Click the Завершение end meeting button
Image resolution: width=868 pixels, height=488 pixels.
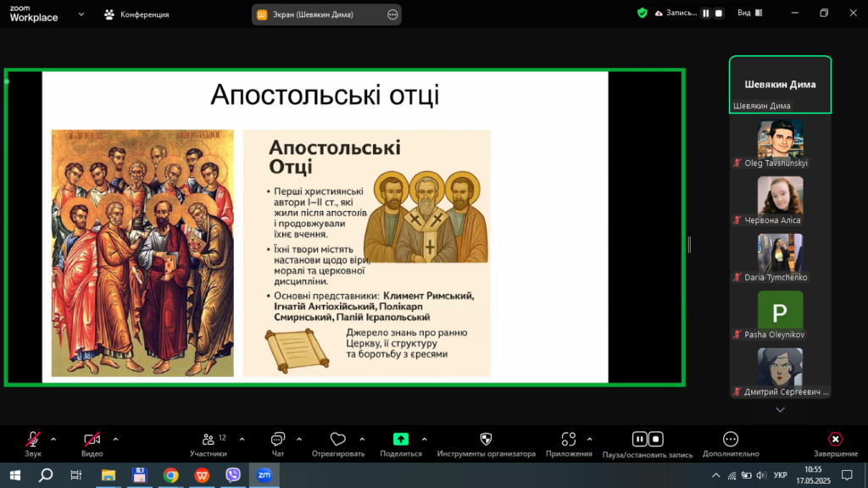pyautogui.click(x=835, y=440)
